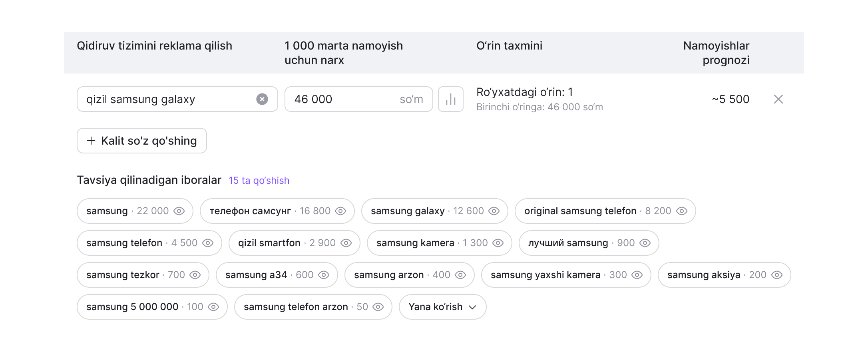
Task: Edit the 46 000 so'm price field
Action: pyautogui.click(x=359, y=99)
